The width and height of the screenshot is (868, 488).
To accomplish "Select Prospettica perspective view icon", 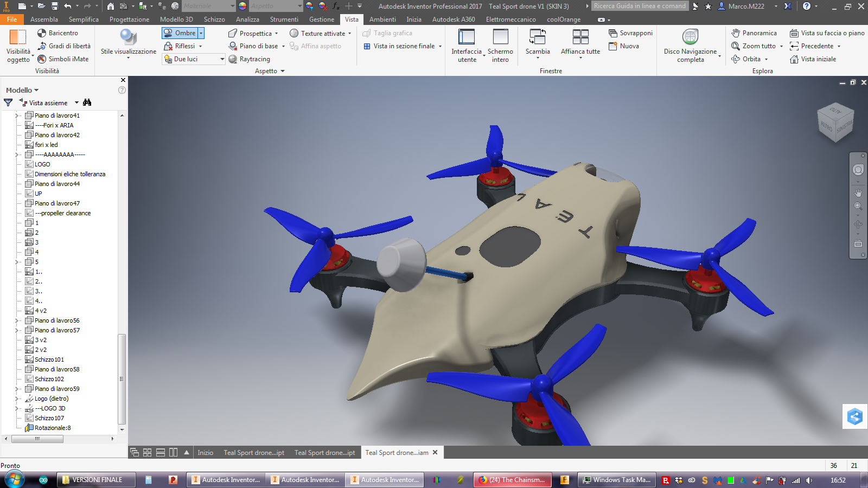I will (x=233, y=33).
